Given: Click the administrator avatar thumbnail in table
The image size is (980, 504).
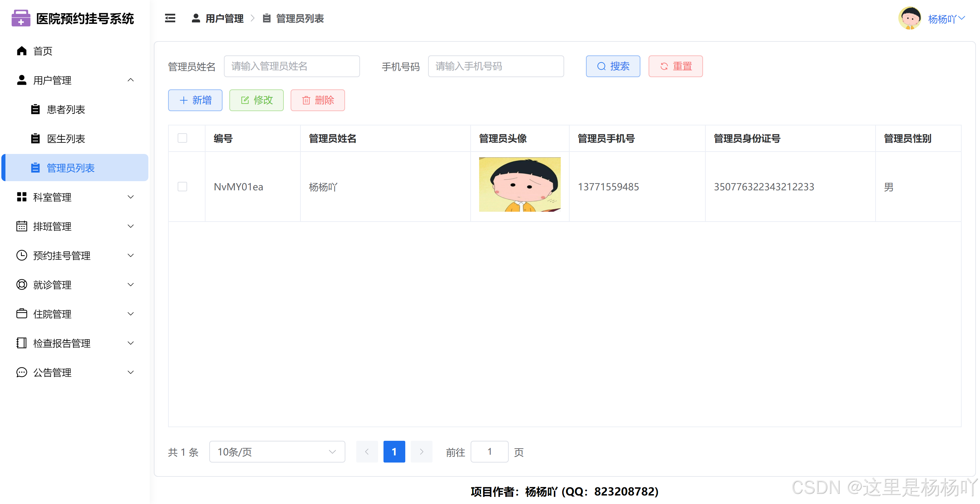Looking at the screenshot, I should click(520, 185).
